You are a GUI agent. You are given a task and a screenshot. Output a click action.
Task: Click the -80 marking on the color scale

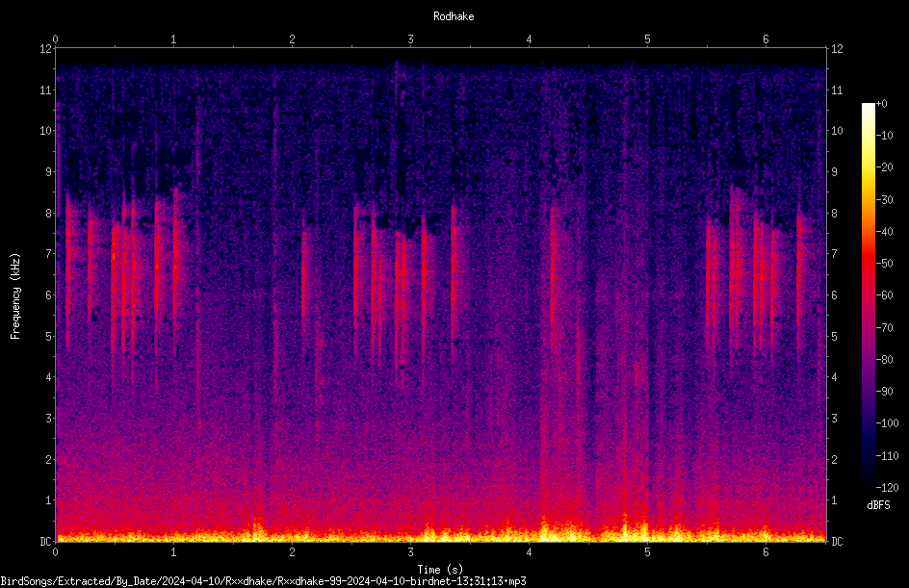click(884, 359)
